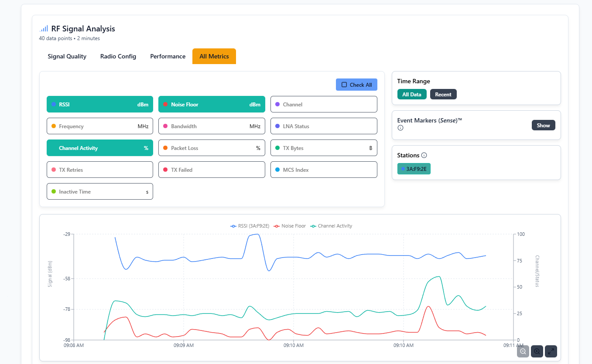The image size is (592, 364).
Task: Open the Radio Config tab
Action: [x=118, y=56]
